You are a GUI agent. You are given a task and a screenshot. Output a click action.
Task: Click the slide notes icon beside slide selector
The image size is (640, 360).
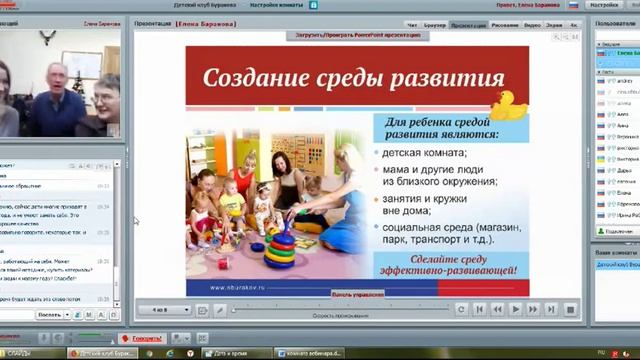pyautogui.click(x=202, y=310)
